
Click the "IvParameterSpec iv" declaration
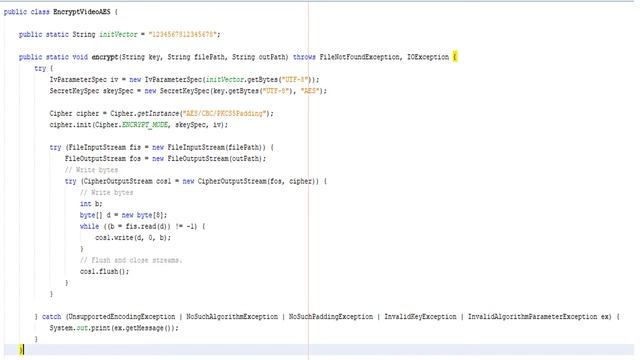[x=84, y=80]
